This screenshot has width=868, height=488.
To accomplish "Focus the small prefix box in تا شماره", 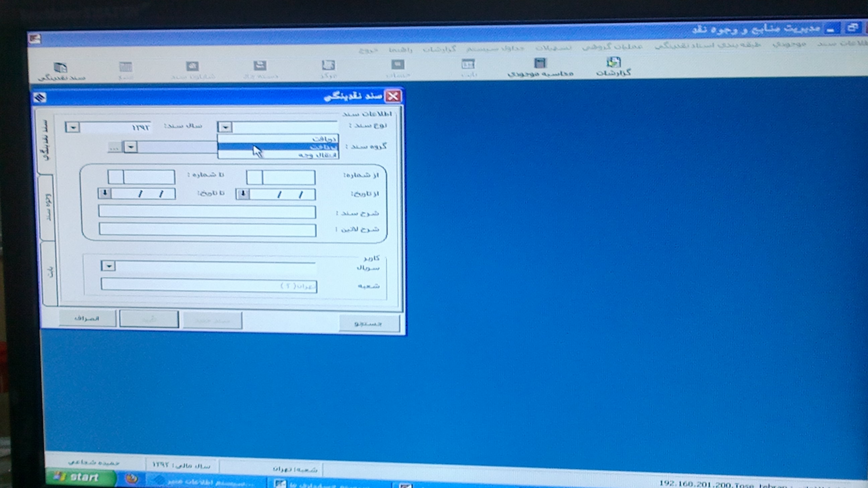I will tap(116, 177).
